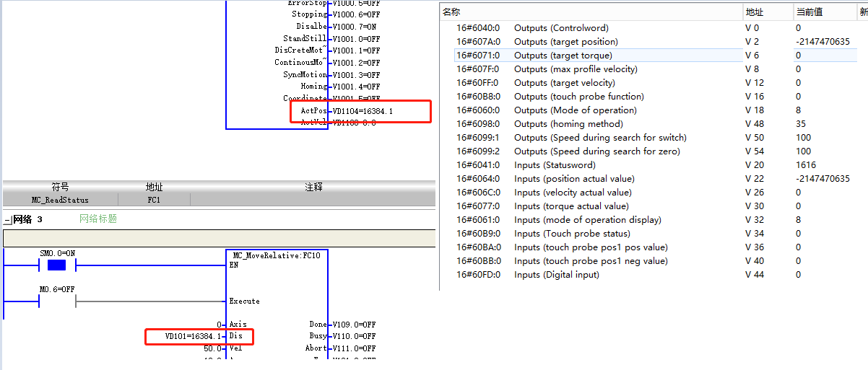
Task: Select Stopping output V1000.6=OFF
Action: tap(356, 14)
